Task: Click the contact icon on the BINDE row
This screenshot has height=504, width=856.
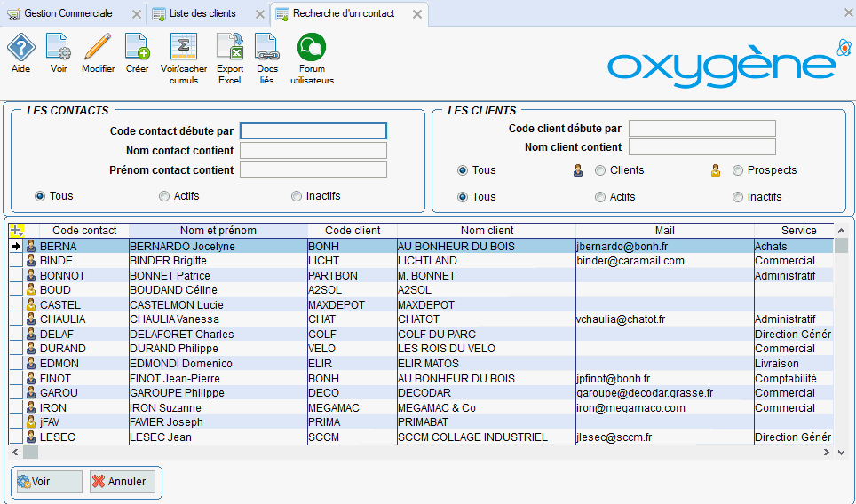Action: (x=31, y=261)
